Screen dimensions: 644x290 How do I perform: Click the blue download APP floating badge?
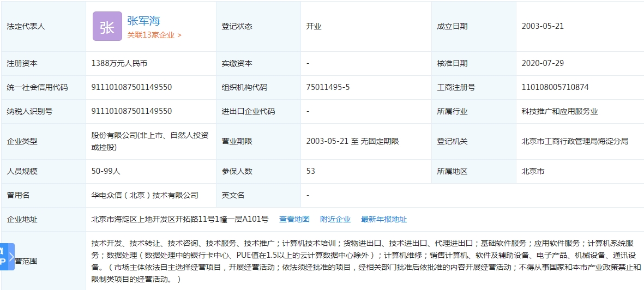(4, 257)
